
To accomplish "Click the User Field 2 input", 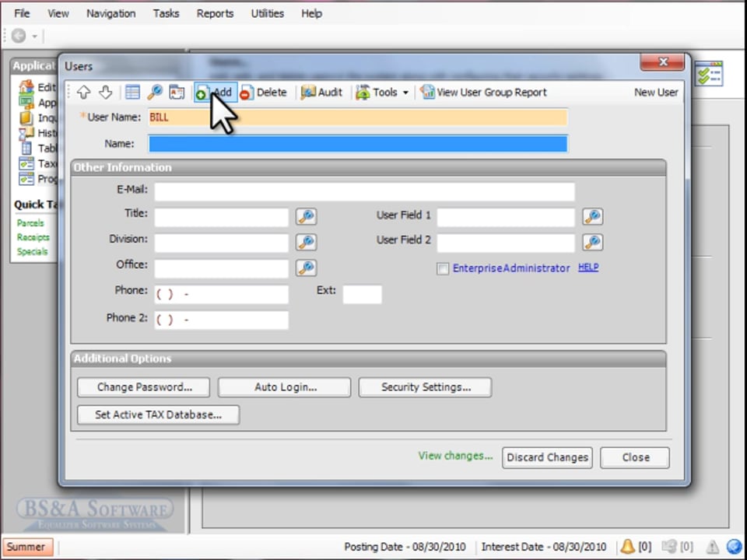I will click(506, 243).
